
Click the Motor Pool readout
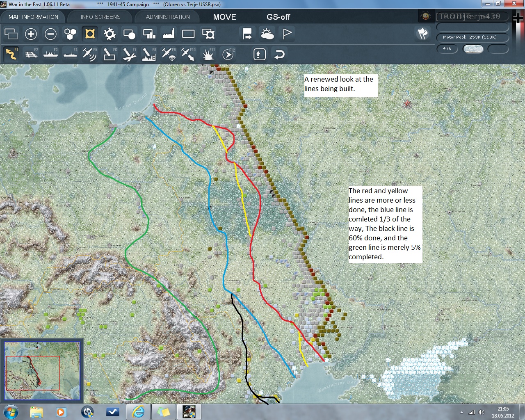pyautogui.click(x=472, y=37)
